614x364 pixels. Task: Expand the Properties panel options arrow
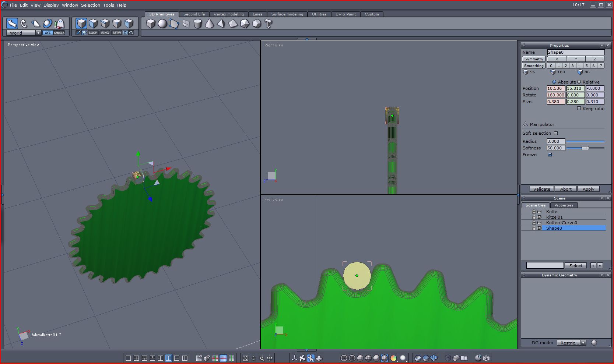[602, 45]
